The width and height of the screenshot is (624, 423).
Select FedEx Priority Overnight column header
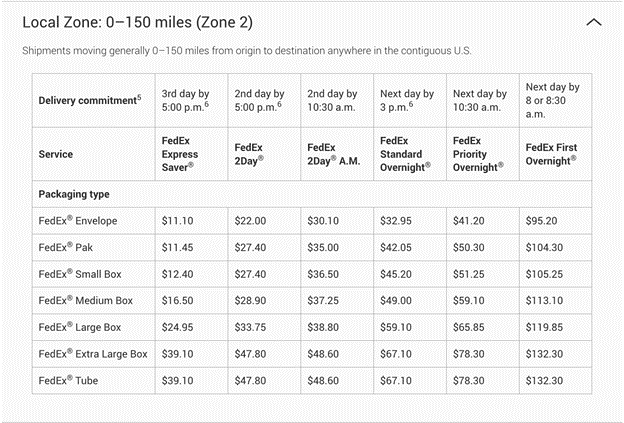(x=477, y=154)
